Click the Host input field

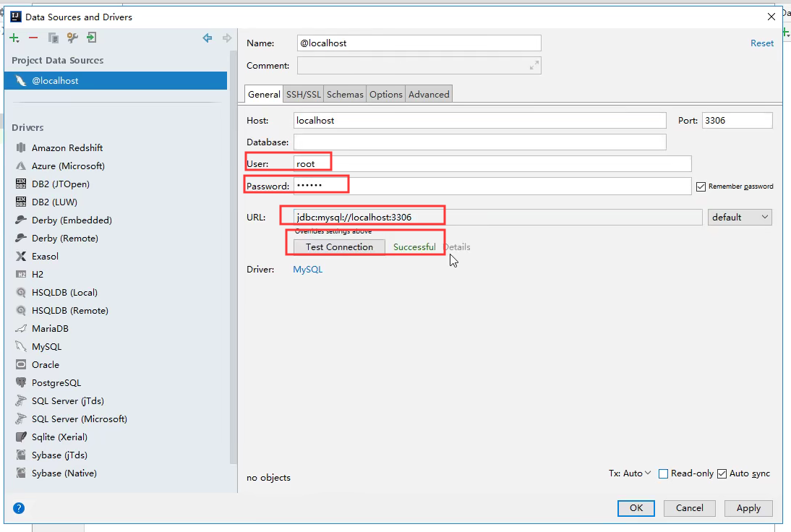(x=480, y=121)
